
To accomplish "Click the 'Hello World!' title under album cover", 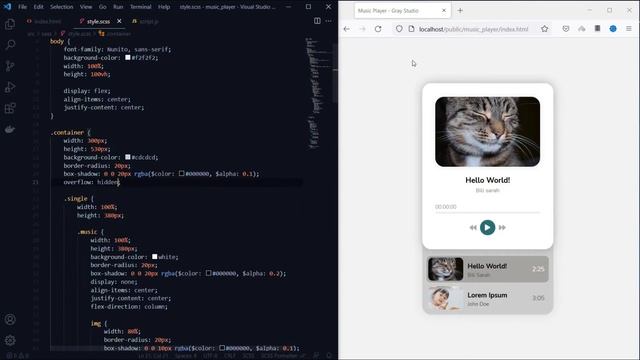I will [x=487, y=180].
